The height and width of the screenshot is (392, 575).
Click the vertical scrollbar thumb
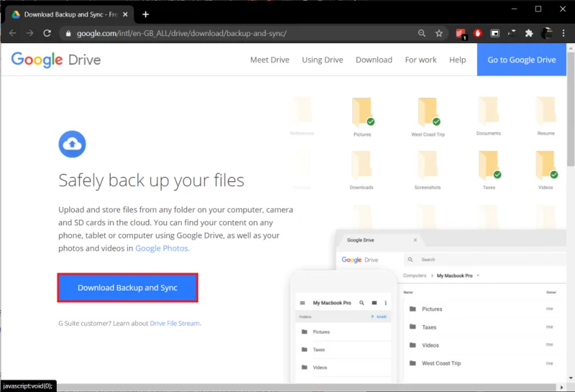[x=571, y=109]
